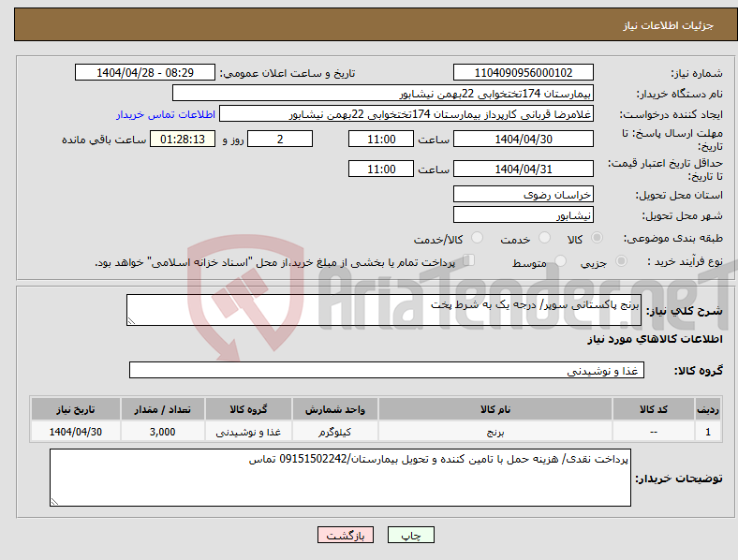The height and width of the screenshot is (560, 738).
Task: Click the request number field 1104090956000102
Action: 524,72
